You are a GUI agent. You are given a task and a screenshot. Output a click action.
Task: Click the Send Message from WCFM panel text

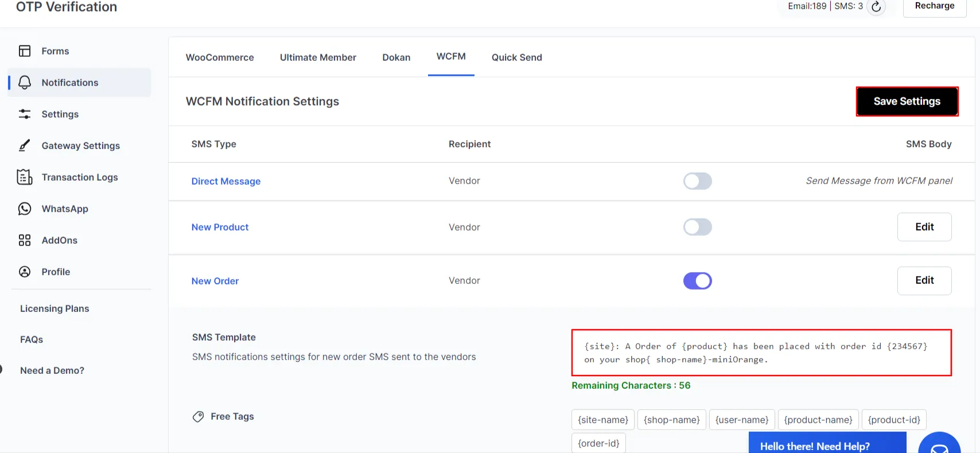click(x=879, y=181)
